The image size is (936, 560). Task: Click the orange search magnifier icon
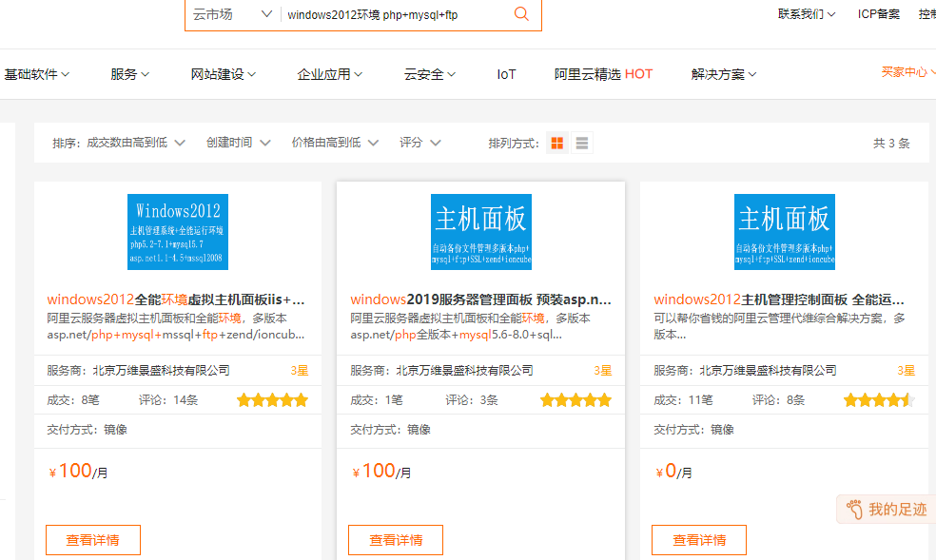521,13
